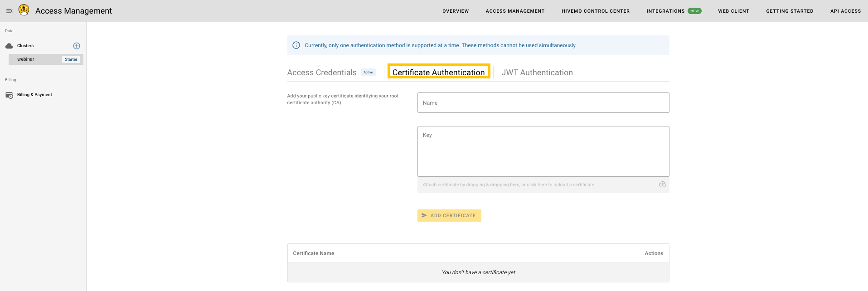Click 'You don't have a certificate yet' row
The width and height of the screenshot is (868, 291).
pyautogui.click(x=478, y=272)
